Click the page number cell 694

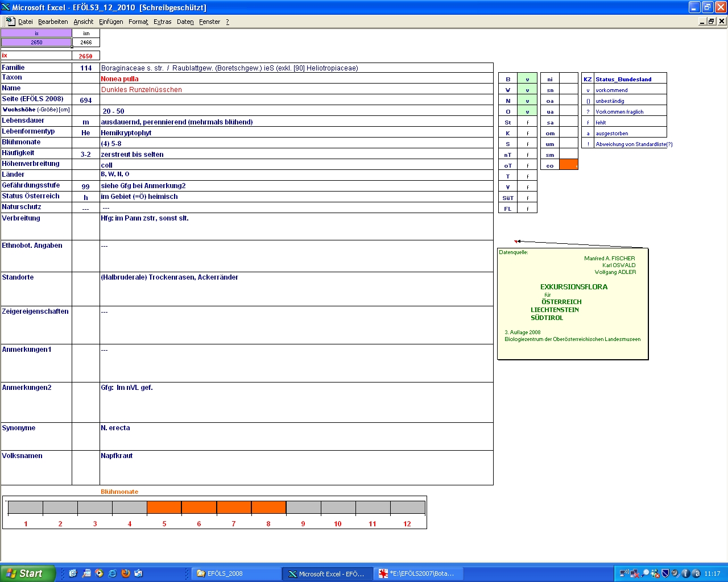[86, 100]
